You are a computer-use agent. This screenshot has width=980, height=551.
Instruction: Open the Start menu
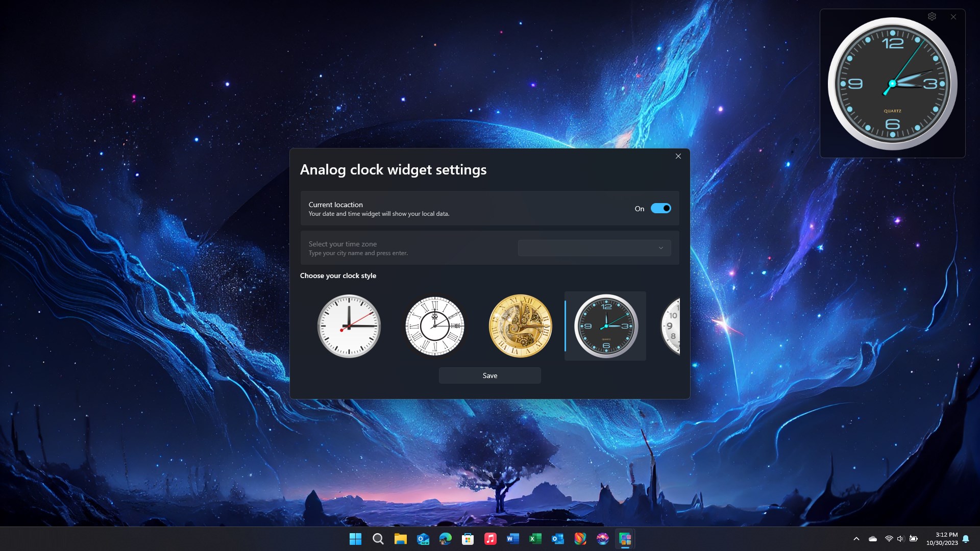(x=355, y=539)
